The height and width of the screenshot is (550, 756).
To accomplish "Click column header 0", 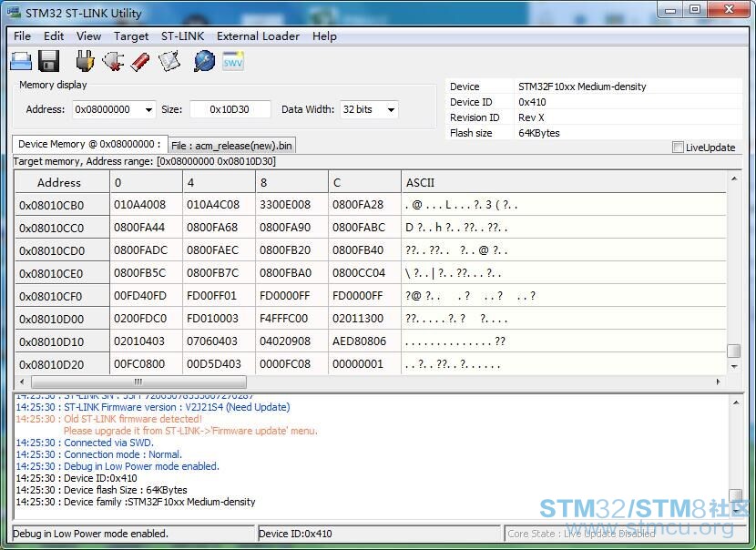I will 146,182.
